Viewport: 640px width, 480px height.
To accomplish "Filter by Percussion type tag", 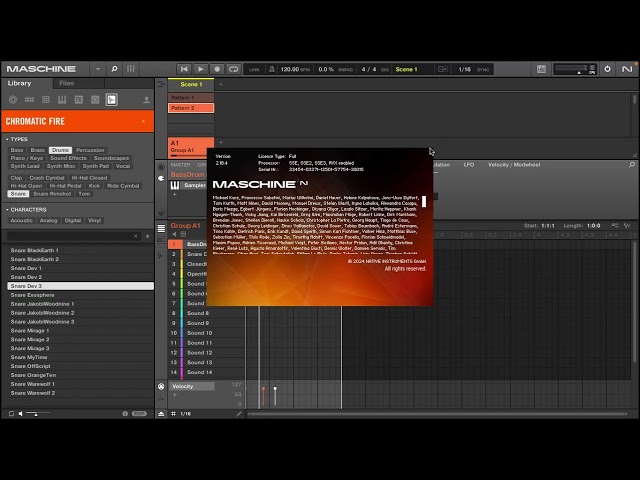I will click(x=90, y=150).
